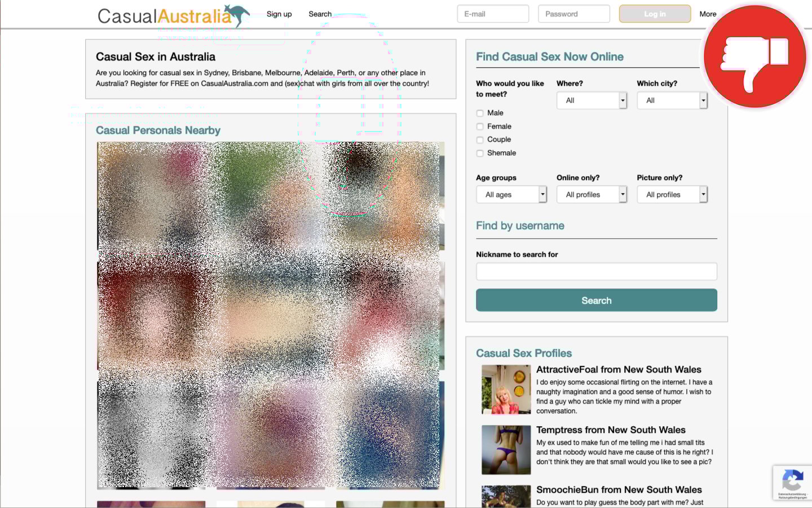
Task: Click the Log in button
Action: 655,14
